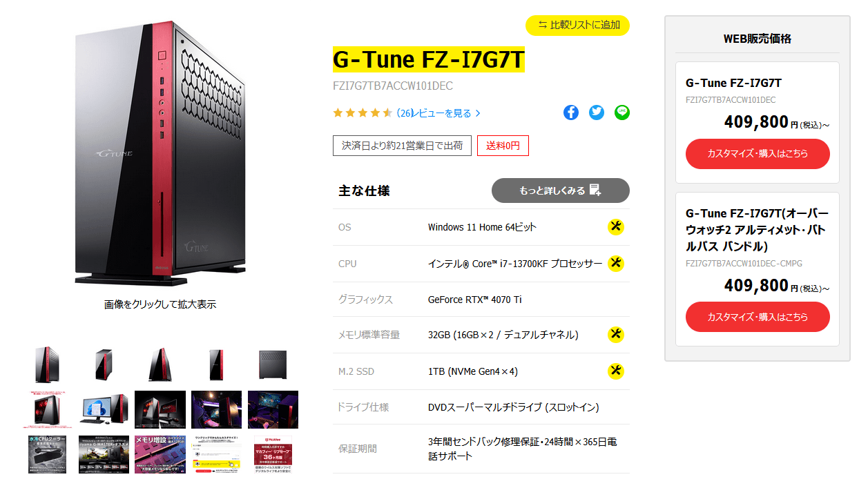This screenshot has width=868, height=488.
Task: Click the customize wrench icon beside CPU
Action: [616, 264]
